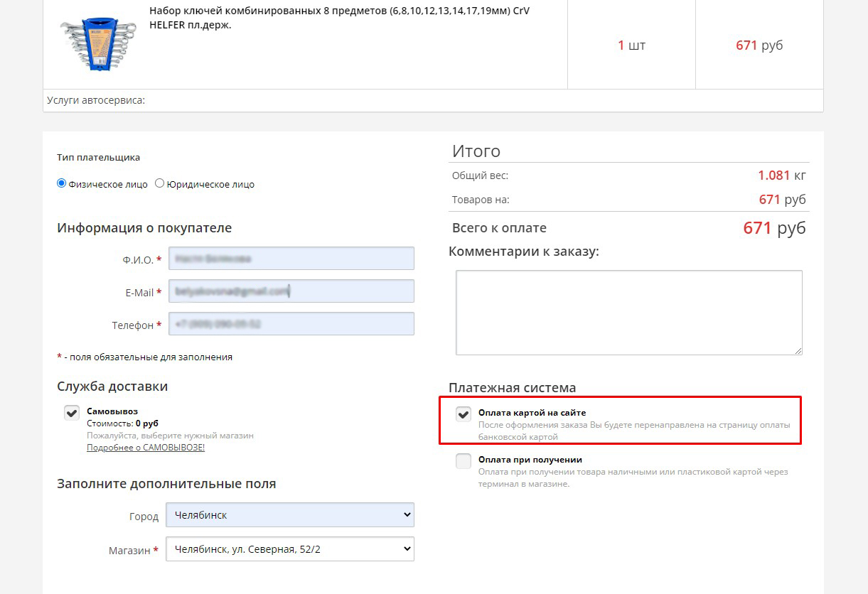
Task: Select the Физическое лицо radio button
Action: pyautogui.click(x=61, y=183)
